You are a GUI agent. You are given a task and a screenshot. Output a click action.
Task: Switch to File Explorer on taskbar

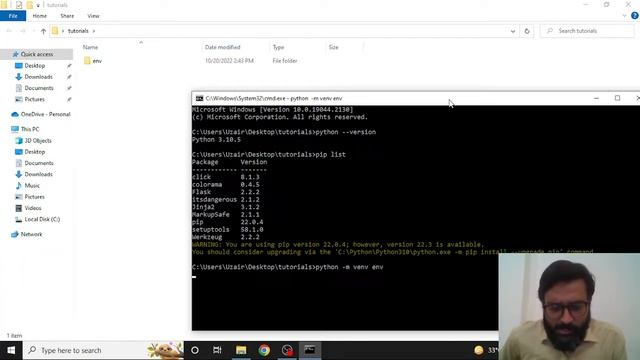241,350
